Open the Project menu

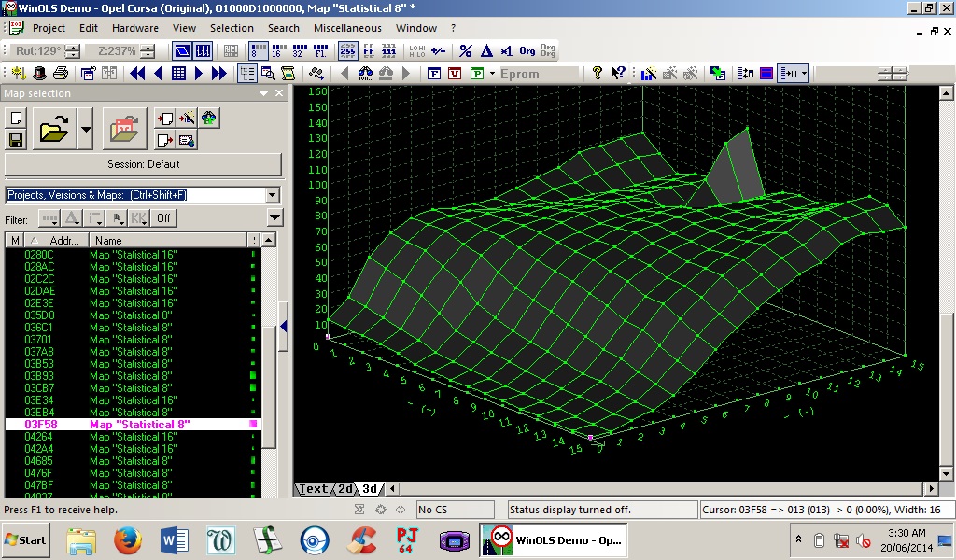tap(49, 28)
